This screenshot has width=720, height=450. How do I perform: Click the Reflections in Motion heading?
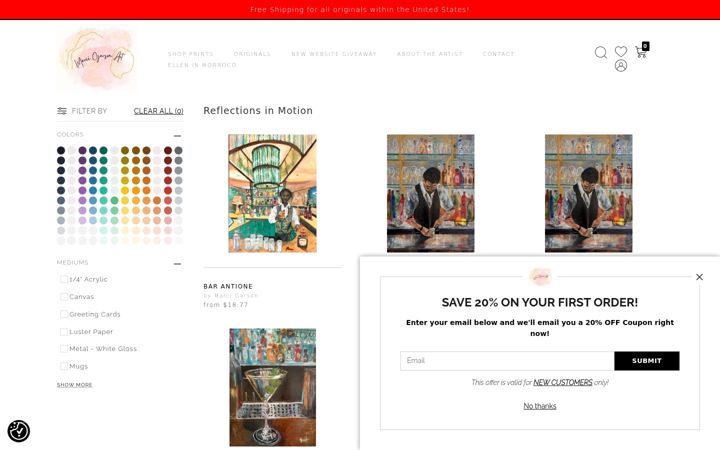click(x=258, y=111)
